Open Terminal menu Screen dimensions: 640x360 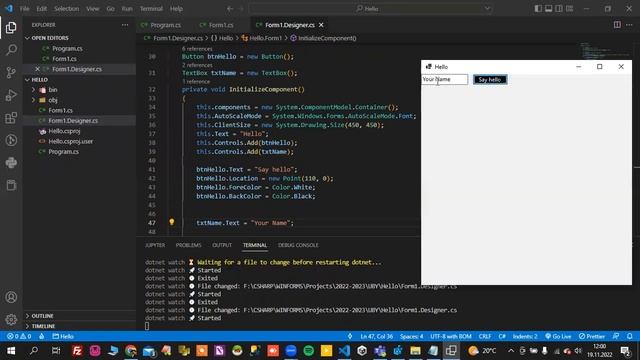[151, 9]
